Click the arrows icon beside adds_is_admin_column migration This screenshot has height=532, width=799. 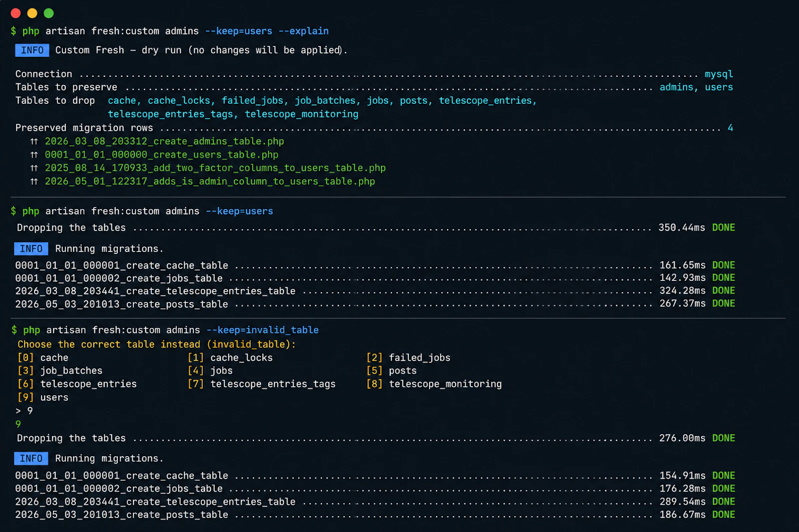pyautogui.click(x=34, y=182)
